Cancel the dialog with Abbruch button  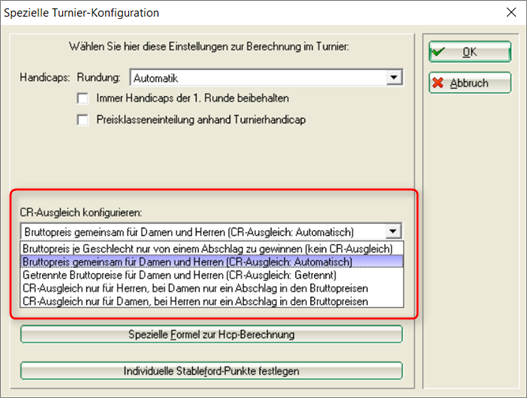click(x=470, y=83)
